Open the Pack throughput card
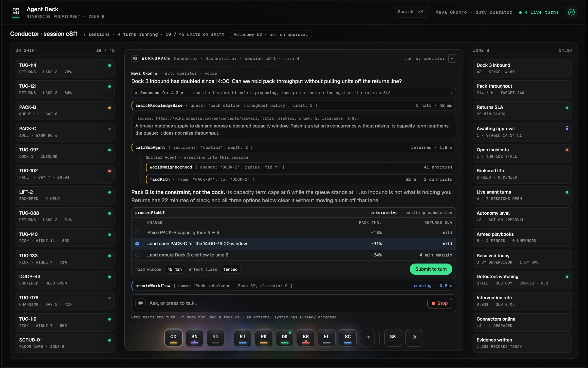 (x=522, y=89)
